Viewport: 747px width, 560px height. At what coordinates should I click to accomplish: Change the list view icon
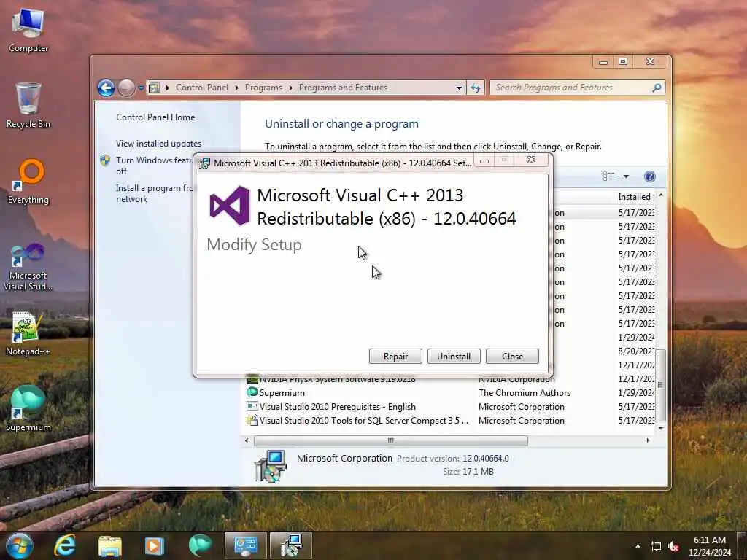(x=609, y=176)
